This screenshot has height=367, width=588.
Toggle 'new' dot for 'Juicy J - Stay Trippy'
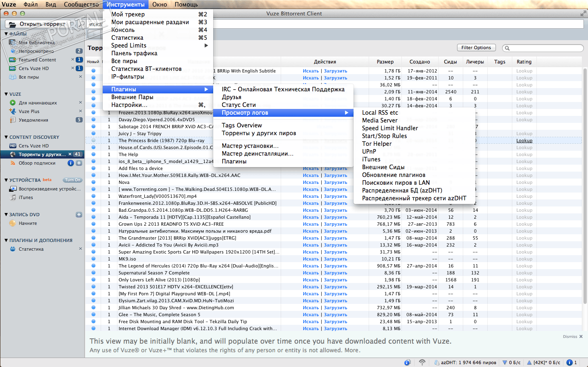click(93, 134)
